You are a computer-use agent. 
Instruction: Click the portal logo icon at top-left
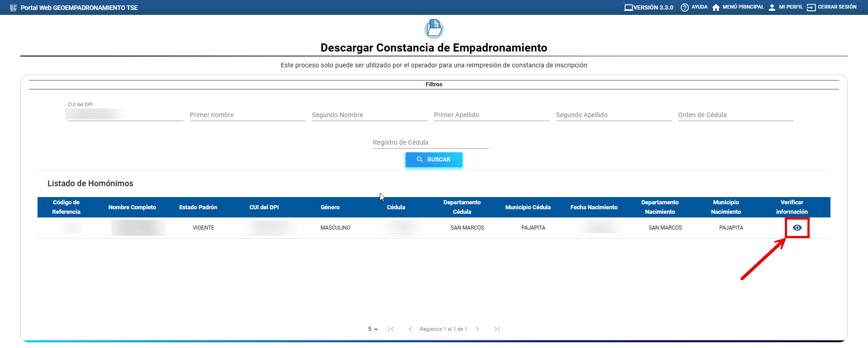click(x=13, y=8)
